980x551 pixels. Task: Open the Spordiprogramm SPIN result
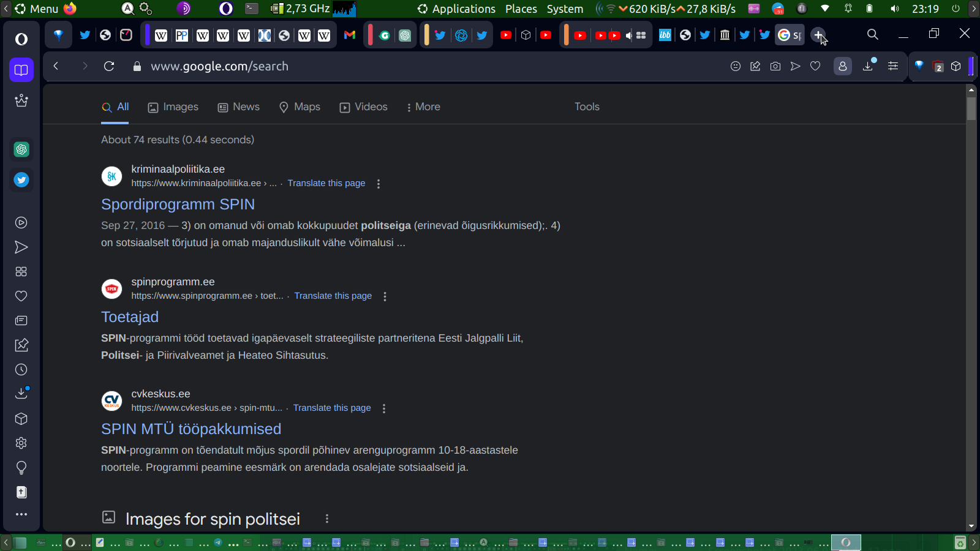178,204
